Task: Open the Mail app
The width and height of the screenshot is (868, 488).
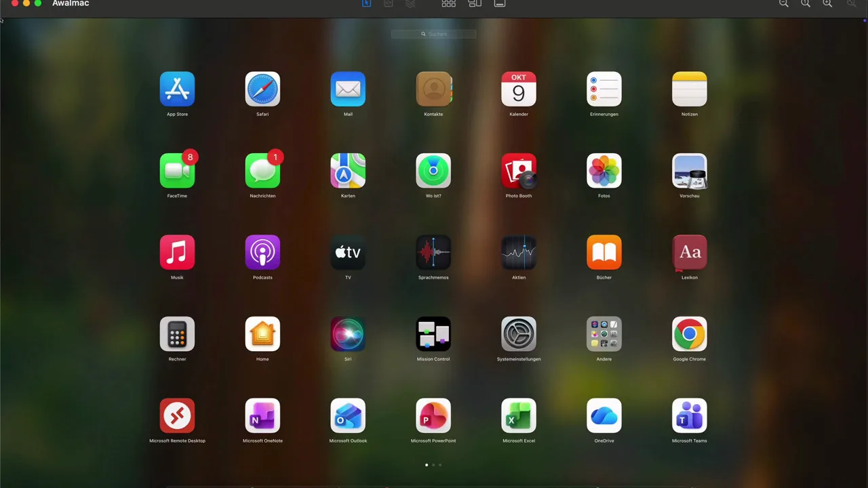Action: (348, 89)
